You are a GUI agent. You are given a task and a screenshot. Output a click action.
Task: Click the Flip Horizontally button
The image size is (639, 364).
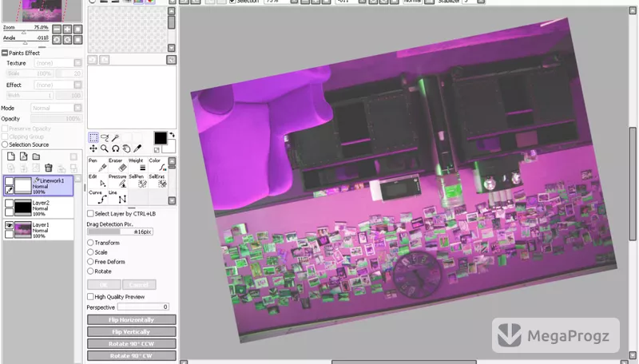click(x=132, y=319)
